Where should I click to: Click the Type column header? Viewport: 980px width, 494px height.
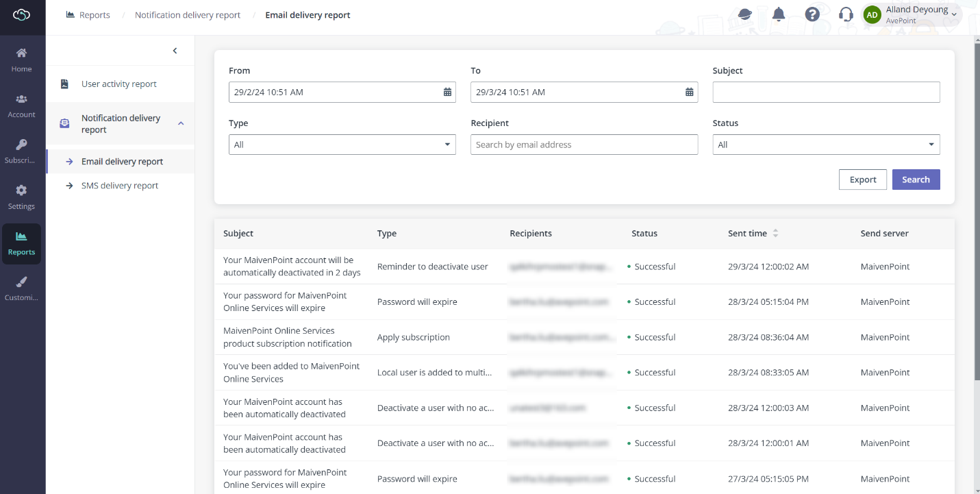387,234
